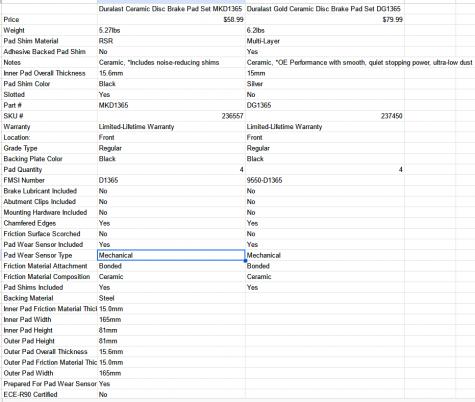The width and height of the screenshot is (475, 402).
Task: Click the 'Friction Material Composition' label cell
Action: point(49,277)
